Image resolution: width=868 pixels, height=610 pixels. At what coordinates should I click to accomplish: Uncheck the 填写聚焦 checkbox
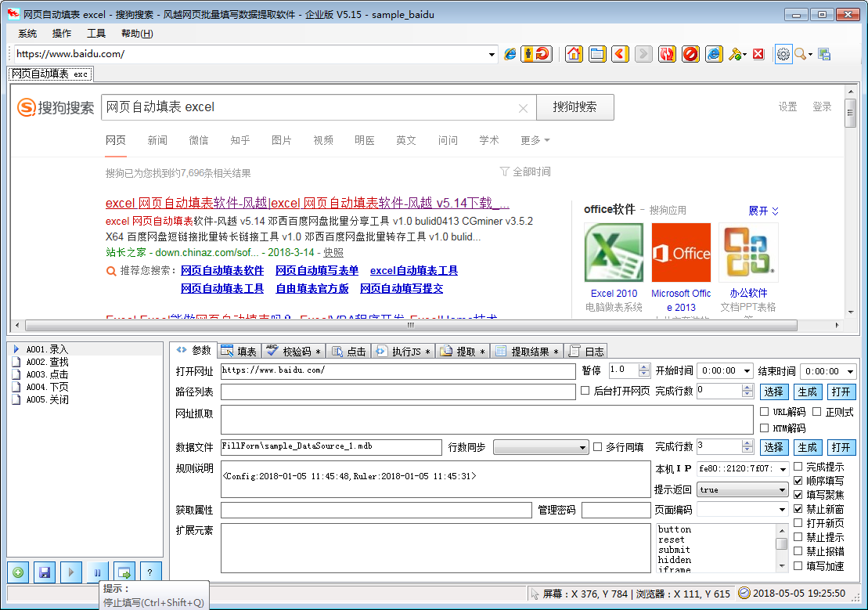tap(798, 495)
